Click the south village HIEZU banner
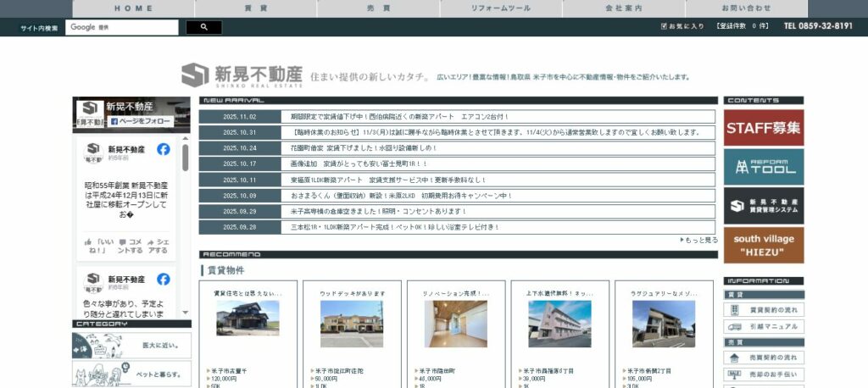This screenshot has height=388, width=868. tap(763, 245)
